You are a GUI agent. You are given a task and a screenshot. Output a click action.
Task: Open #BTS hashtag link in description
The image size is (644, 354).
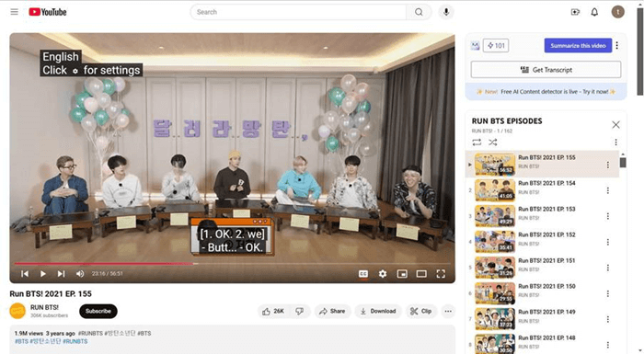click(x=22, y=341)
